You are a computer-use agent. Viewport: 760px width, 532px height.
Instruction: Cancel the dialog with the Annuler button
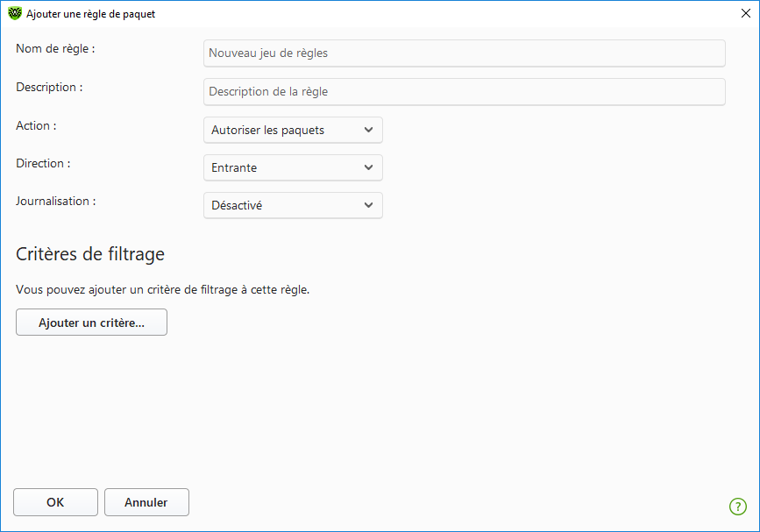click(146, 502)
